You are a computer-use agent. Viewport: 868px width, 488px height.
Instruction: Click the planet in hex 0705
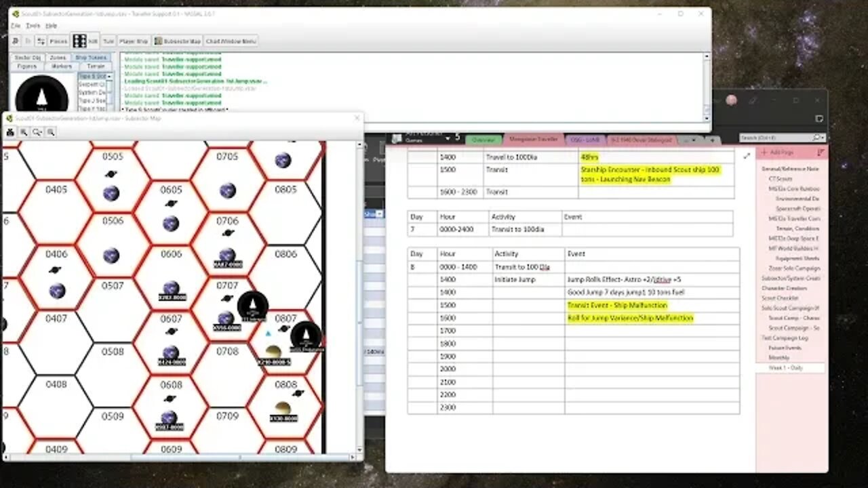pos(228,190)
